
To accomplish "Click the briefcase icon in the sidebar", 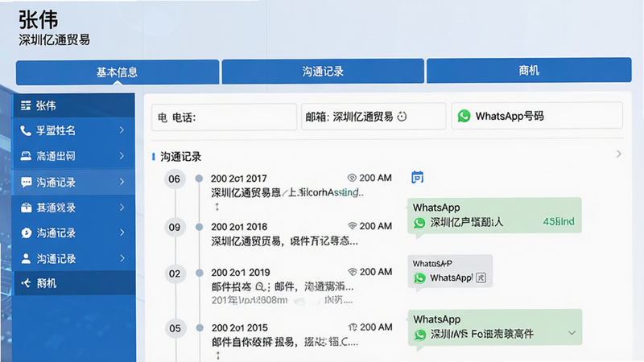I will tap(27, 208).
